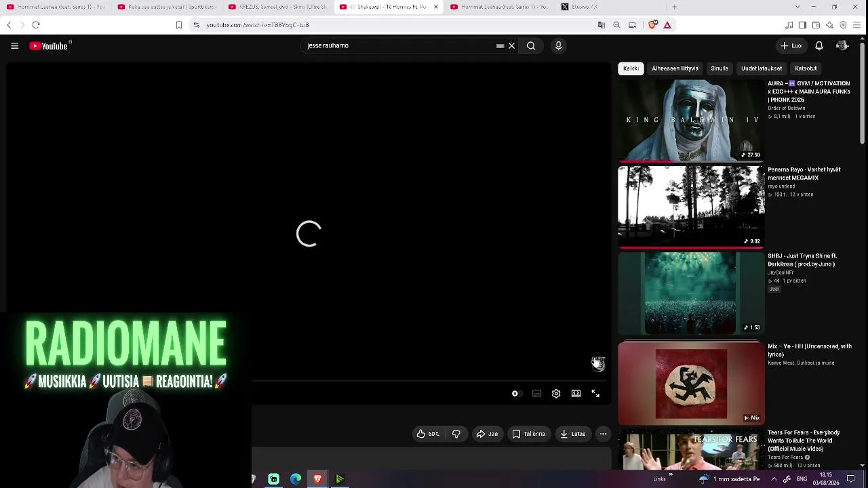This screenshot has height=488, width=868.
Task: Select the Kaikki filter chip
Action: (631, 68)
